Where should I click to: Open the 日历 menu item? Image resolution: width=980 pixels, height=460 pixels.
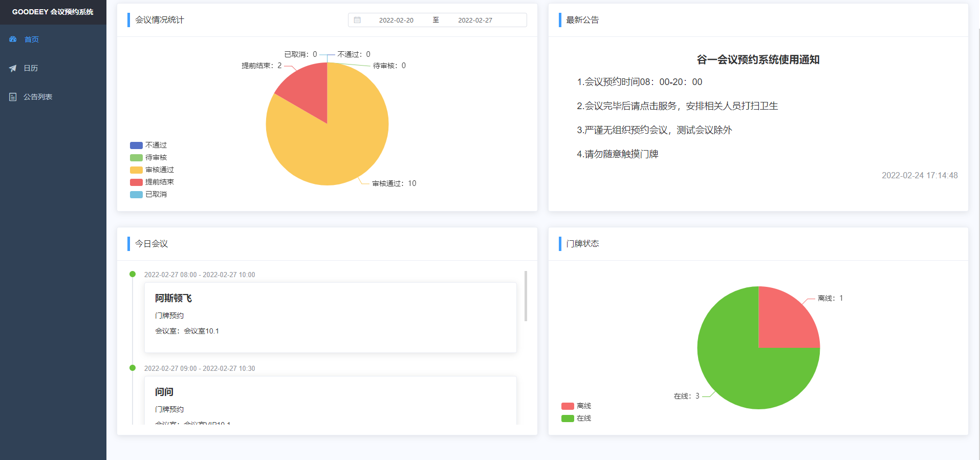[x=31, y=68]
